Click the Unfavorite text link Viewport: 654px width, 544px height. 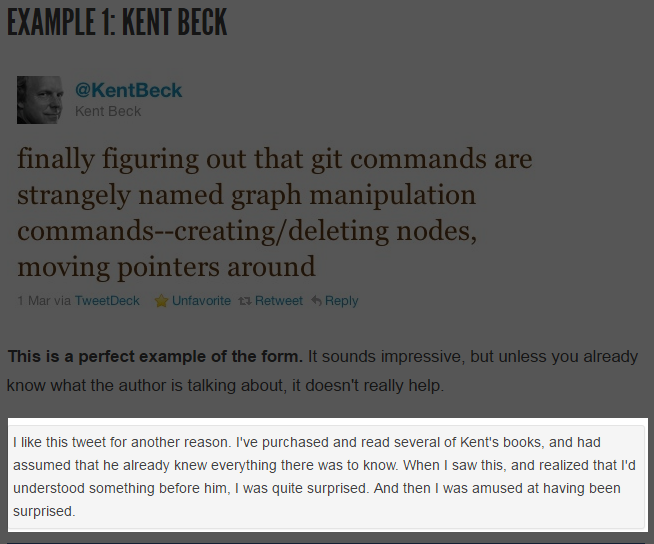201,301
